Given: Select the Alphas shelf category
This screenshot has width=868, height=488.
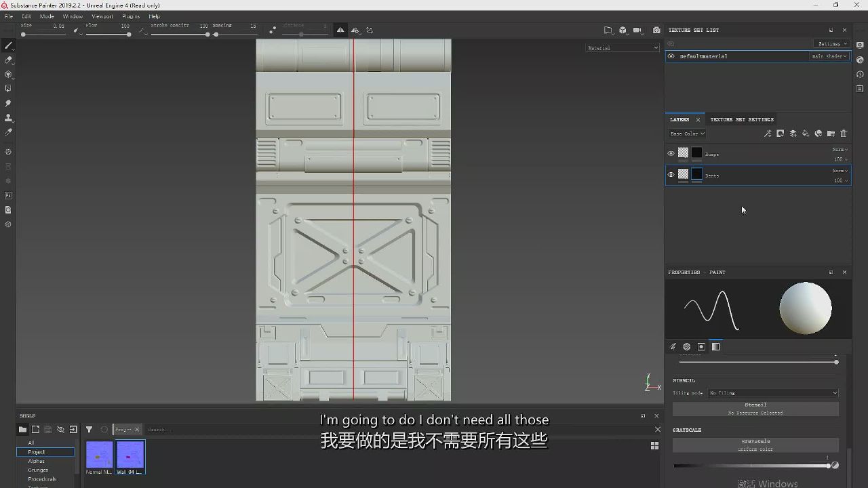Looking at the screenshot, I should pyautogui.click(x=37, y=461).
